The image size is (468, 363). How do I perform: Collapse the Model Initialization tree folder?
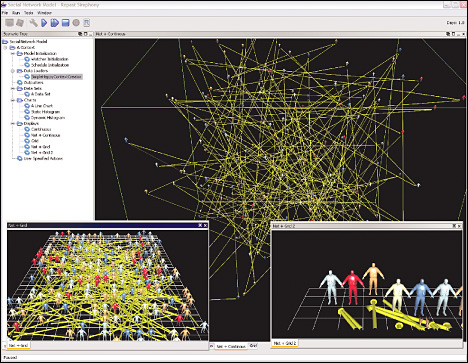point(13,53)
